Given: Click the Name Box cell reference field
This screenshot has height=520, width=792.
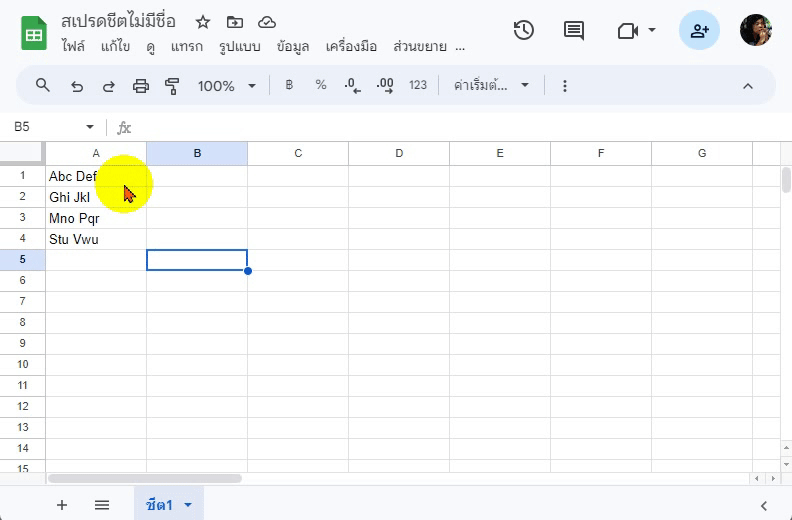Looking at the screenshot, I should point(50,127).
